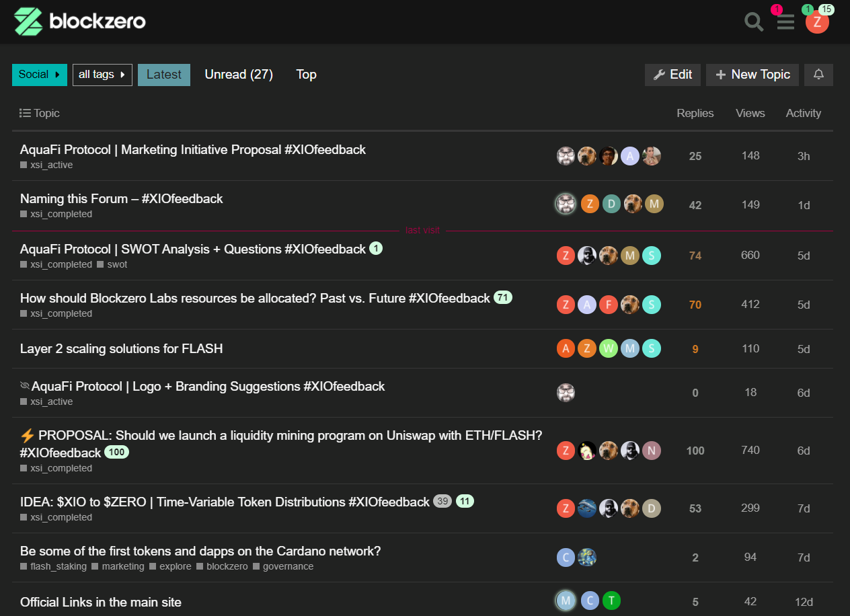
Task: Click the sole avatar in Logo + Branding row
Action: click(566, 393)
